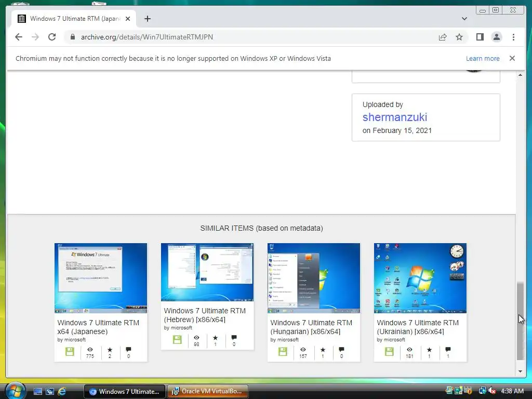Bookmark this page with star
This screenshot has height=399, width=532.
pos(459,37)
